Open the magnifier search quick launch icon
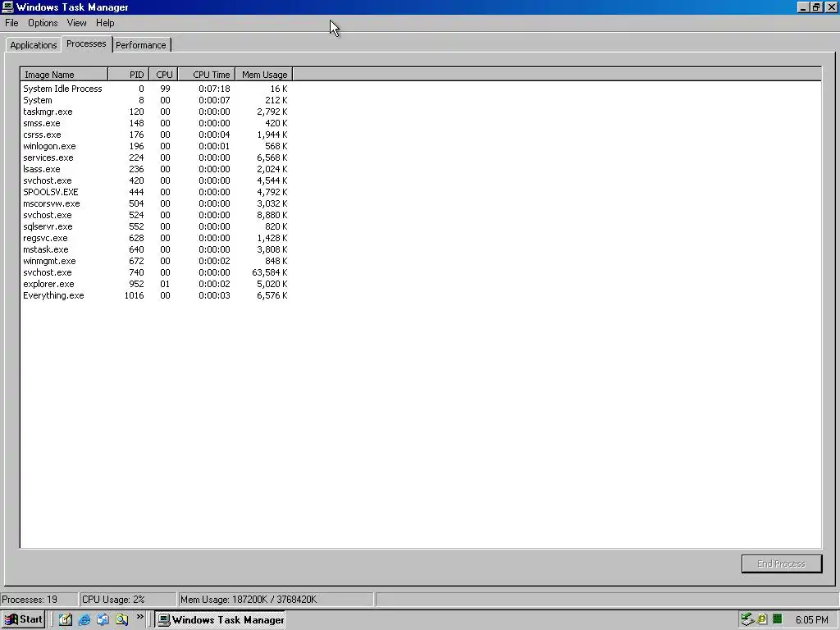This screenshot has height=630, width=840. (x=121, y=620)
